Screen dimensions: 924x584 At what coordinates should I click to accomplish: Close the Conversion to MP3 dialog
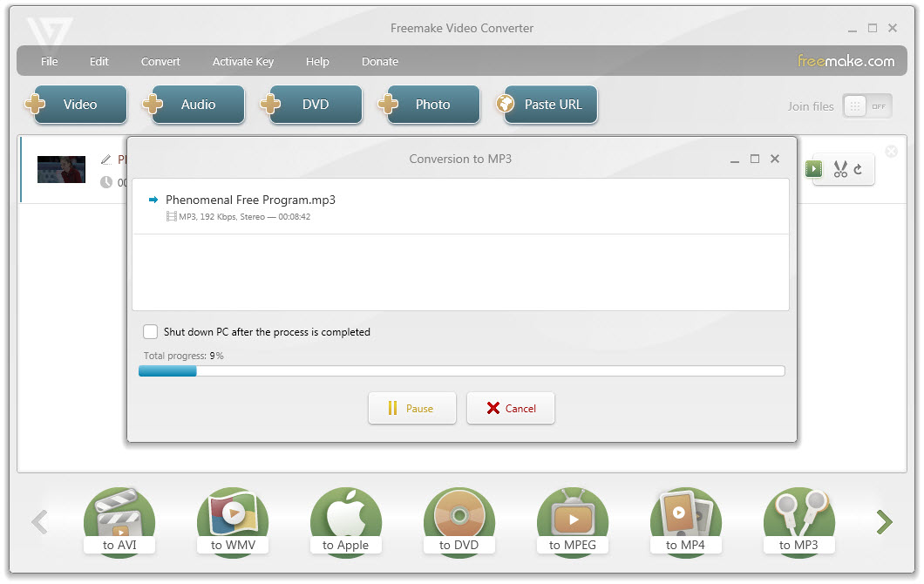(775, 159)
